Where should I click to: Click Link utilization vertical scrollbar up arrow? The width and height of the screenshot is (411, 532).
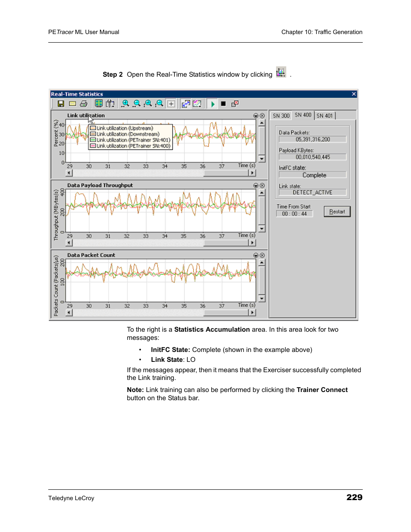[262, 123]
